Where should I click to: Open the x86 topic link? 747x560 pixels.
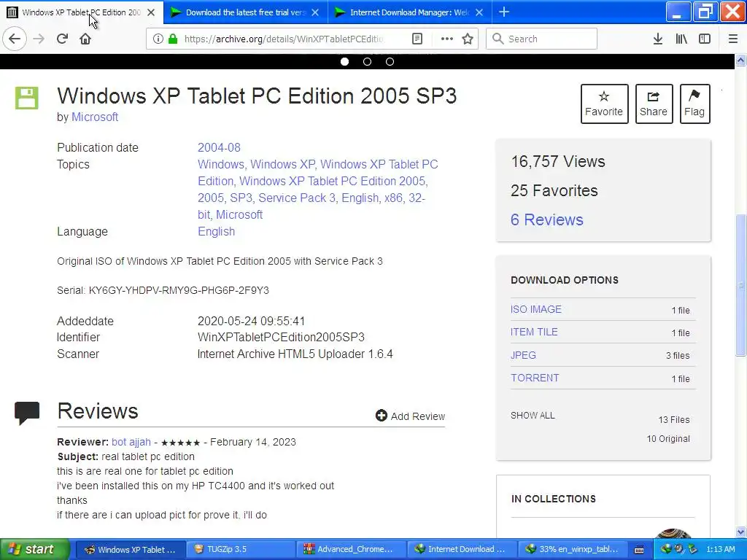click(393, 198)
